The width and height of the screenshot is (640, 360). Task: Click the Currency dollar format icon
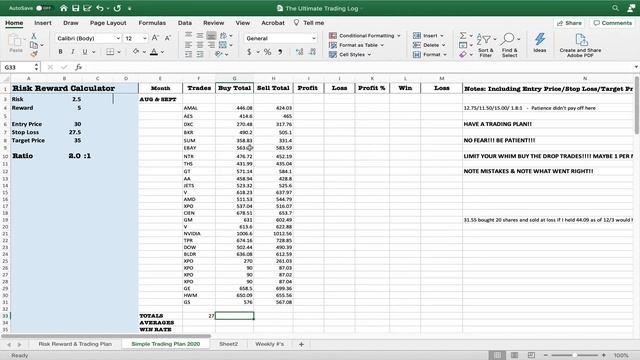click(x=249, y=52)
